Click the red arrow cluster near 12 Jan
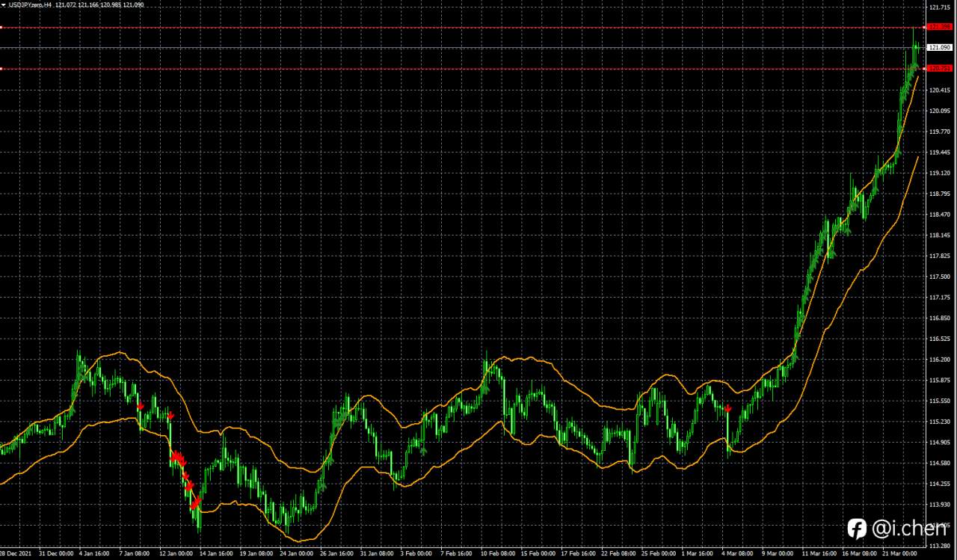Screen dimensions: 957x560 click(x=179, y=458)
